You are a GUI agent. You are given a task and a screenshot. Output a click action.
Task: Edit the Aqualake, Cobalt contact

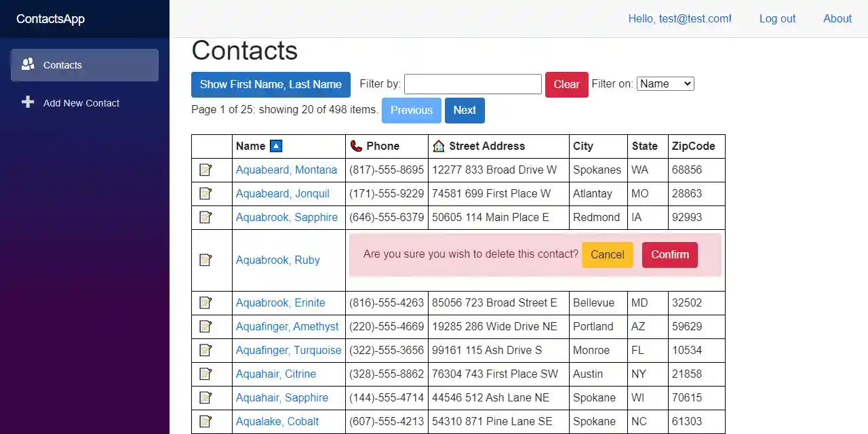(205, 421)
